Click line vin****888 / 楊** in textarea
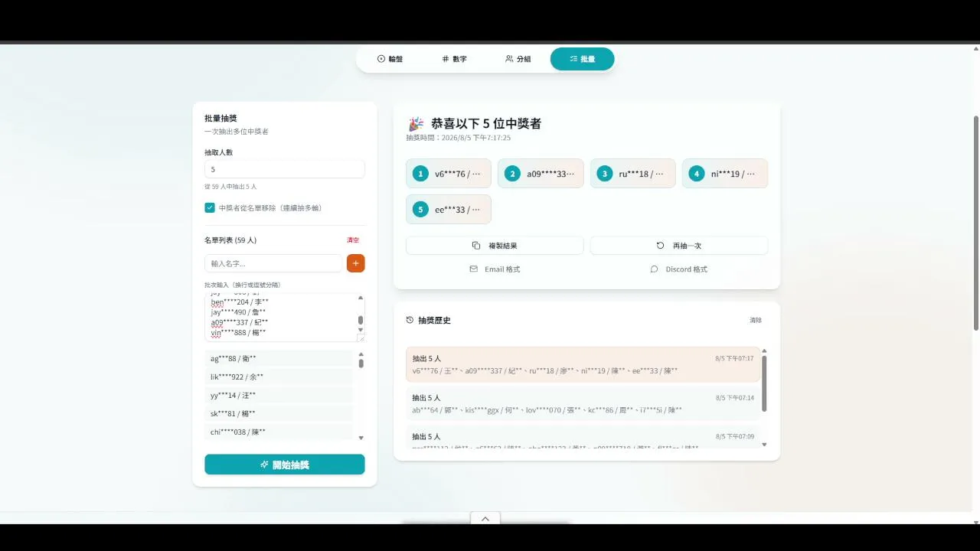This screenshot has height=551, width=980. point(238,332)
